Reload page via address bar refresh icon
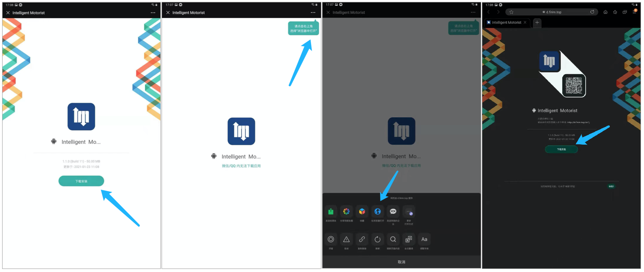Screen dimensions: 644x272 tap(592, 12)
